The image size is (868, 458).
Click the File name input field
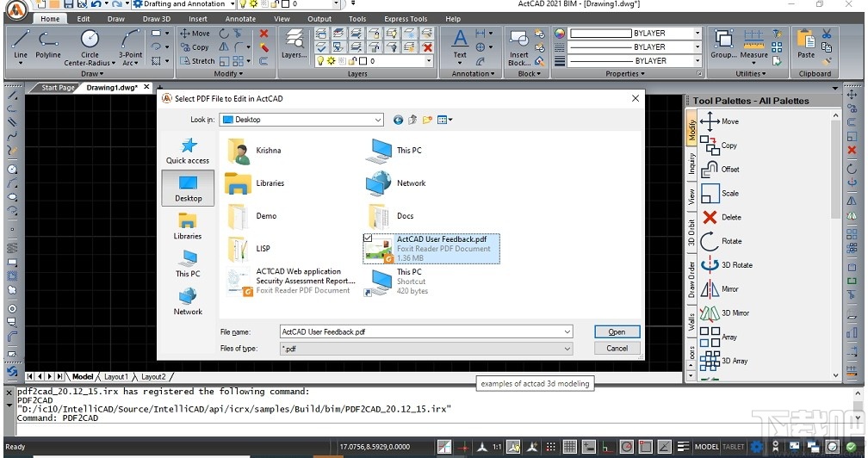point(426,332)
